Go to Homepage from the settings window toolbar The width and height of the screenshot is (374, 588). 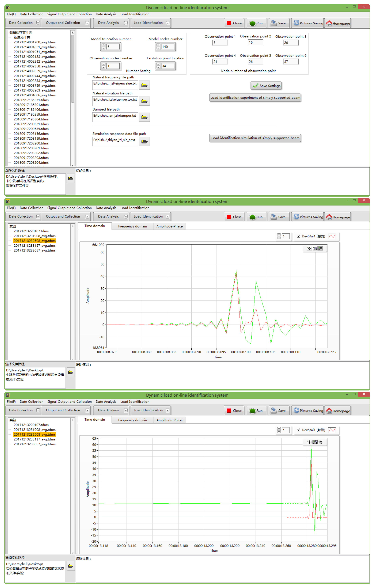pos(338,23)
